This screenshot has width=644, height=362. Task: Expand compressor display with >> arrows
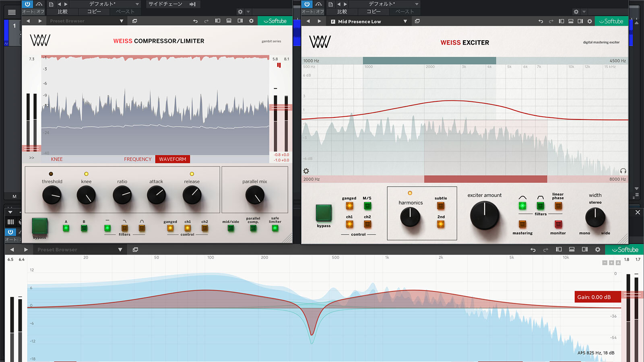pos(32,158)
